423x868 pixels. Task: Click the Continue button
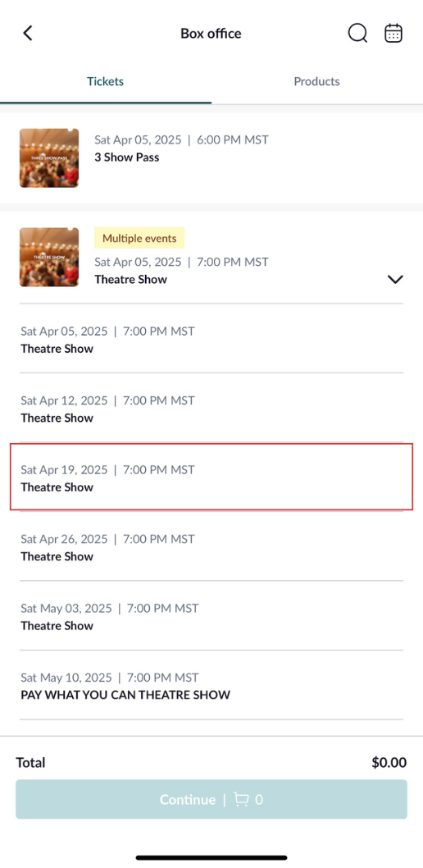(211, 799)
